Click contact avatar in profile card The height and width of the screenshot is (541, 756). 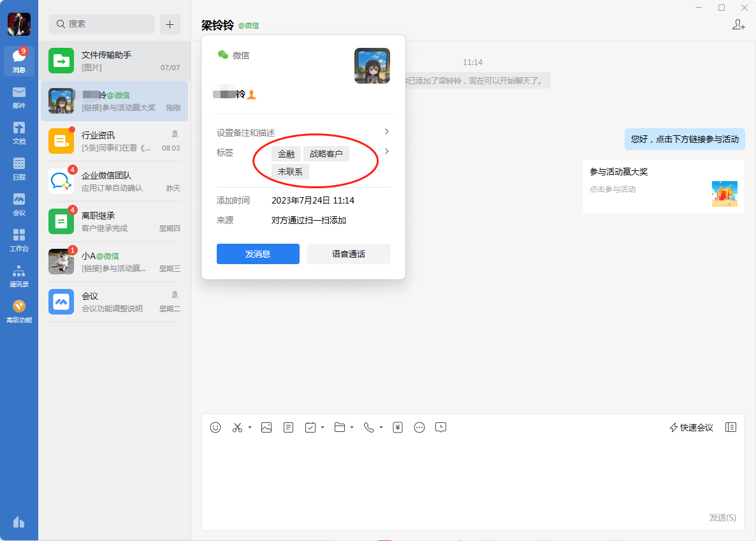pos(372,66)
